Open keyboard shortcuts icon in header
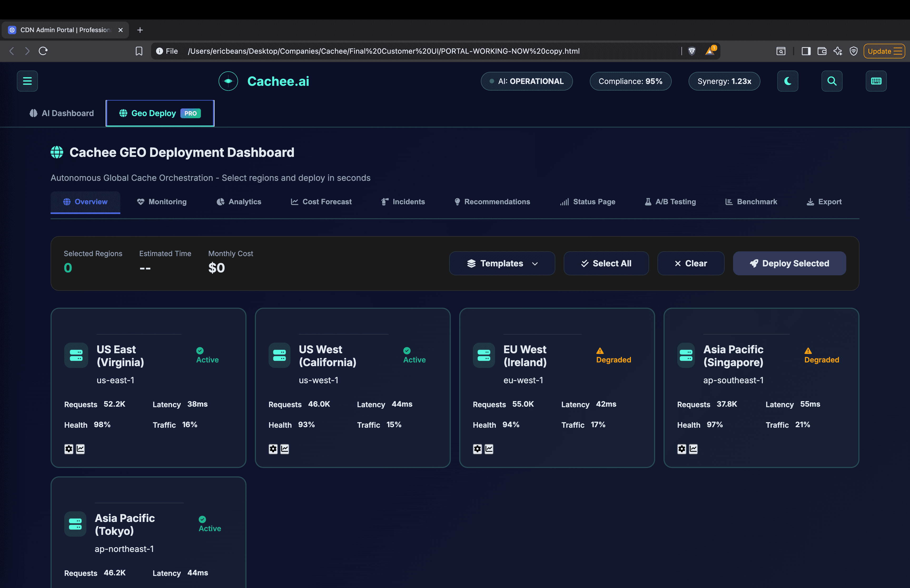The width and height of the screenshot is (910, 588). pos(876,81)
